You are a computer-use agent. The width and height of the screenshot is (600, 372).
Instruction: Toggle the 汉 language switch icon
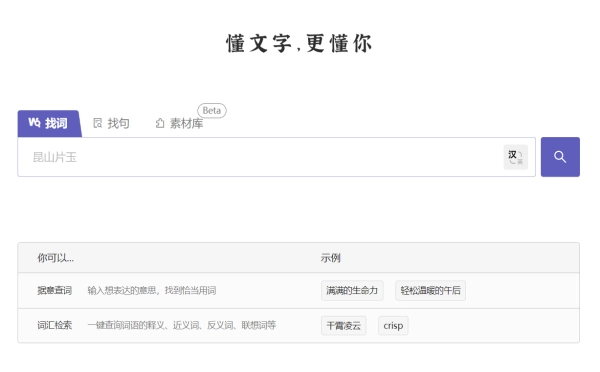pyautogui.click(x=515, y=157)
